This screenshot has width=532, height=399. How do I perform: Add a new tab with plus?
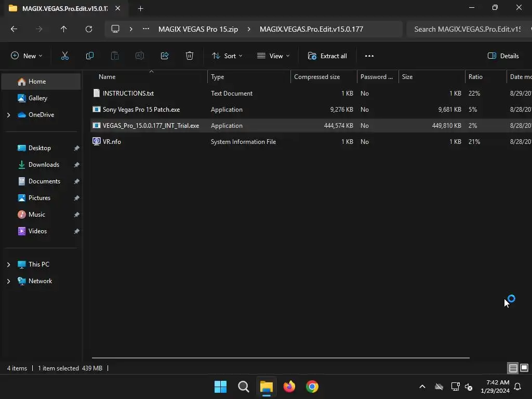[x=140, y=9]
